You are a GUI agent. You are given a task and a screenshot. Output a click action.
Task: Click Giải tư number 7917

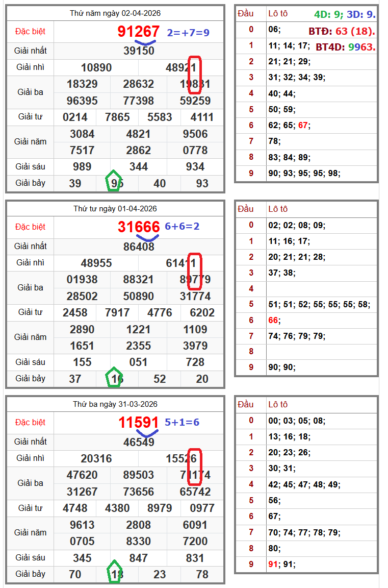[x=117, y=313]
